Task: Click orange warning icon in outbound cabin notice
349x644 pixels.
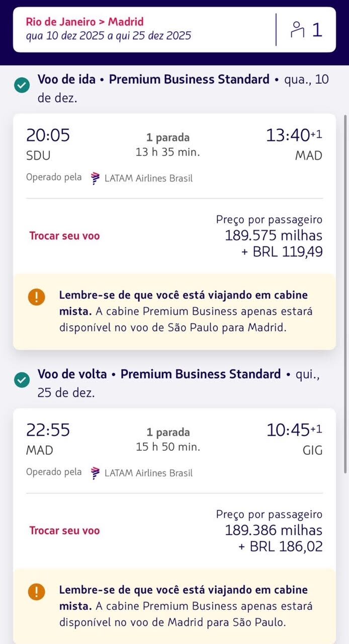Action: [37, 296]
